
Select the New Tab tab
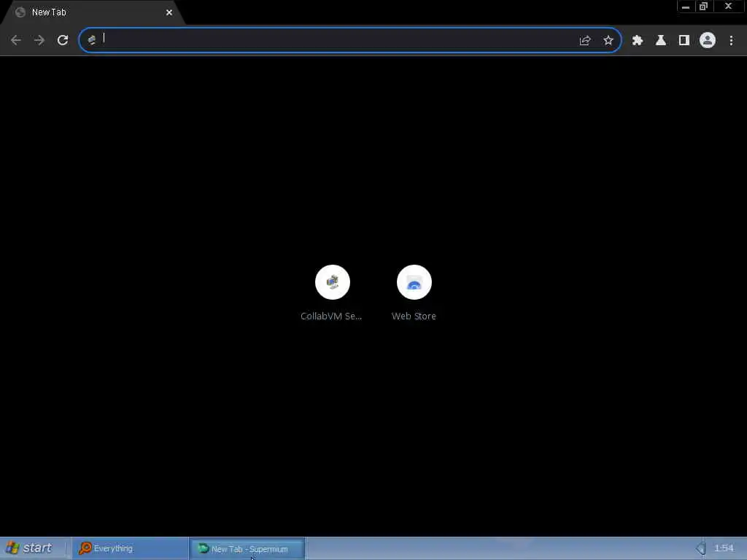pyautogui.click(x=93, y=12)
